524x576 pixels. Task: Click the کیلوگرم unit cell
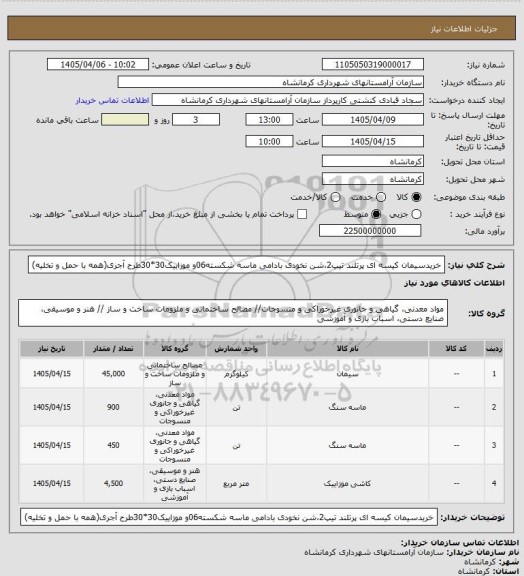[x=236, y=374]
